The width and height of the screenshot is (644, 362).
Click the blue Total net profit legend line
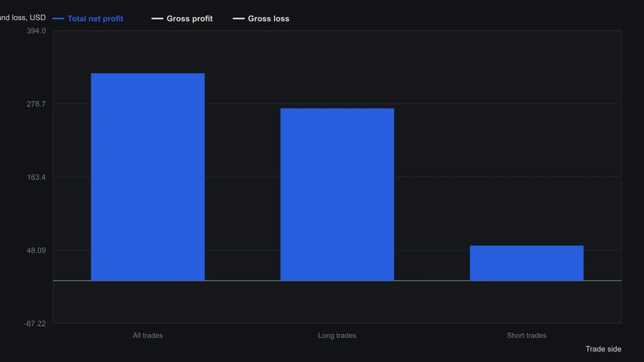58,19
